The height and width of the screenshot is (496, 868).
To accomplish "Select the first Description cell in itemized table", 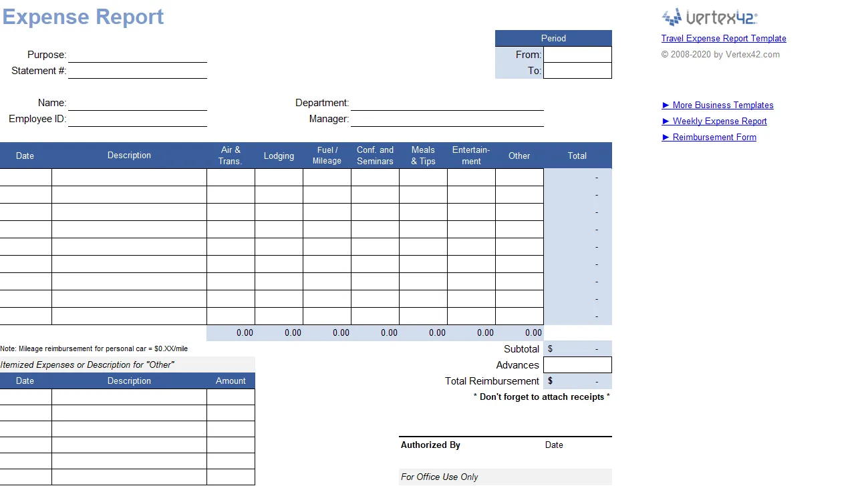I will (x=129, y=397).
